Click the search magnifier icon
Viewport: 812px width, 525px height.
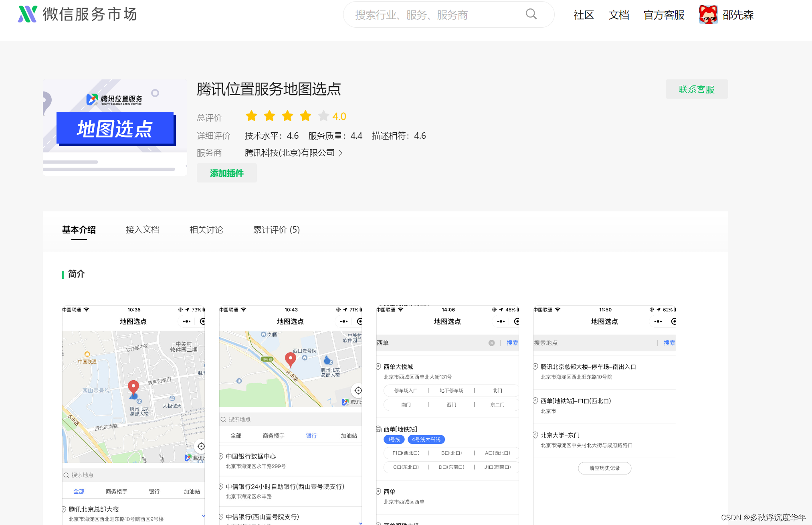531,14
